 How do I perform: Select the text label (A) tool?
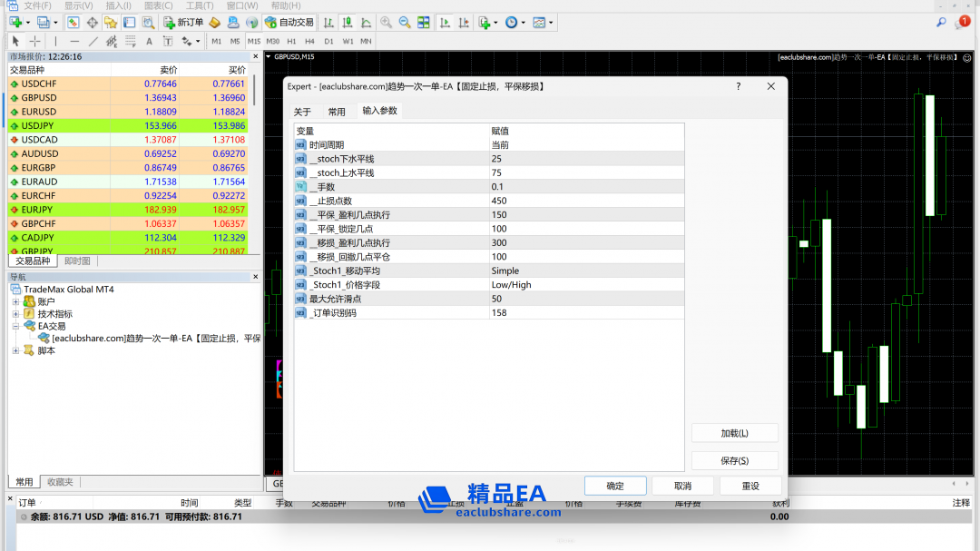[150, 41]
